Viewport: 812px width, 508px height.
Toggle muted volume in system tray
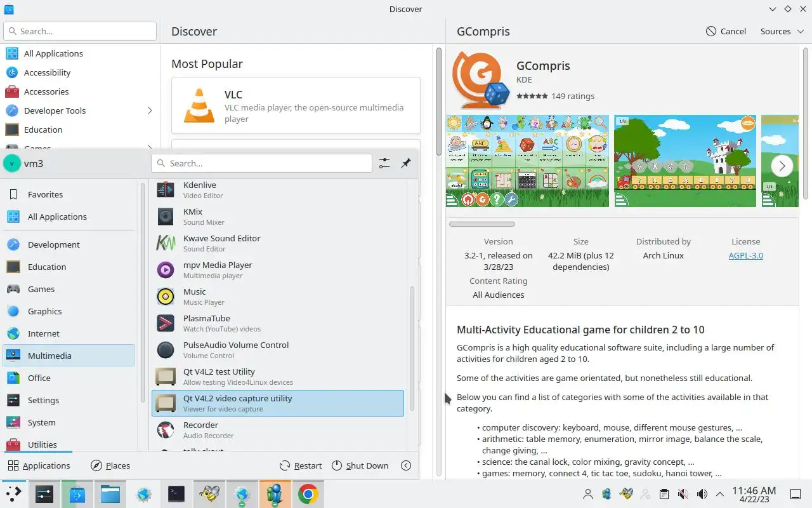(683, 494)
